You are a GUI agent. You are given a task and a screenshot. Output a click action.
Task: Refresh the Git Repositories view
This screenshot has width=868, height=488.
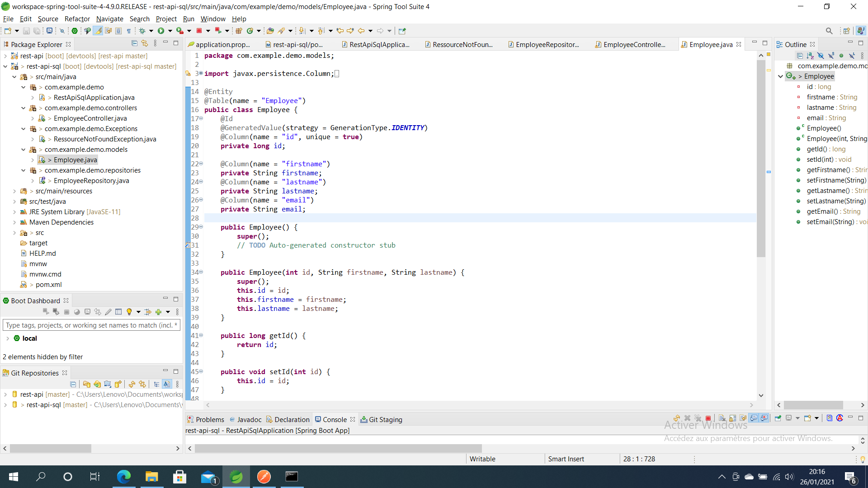tap(132, 384)
